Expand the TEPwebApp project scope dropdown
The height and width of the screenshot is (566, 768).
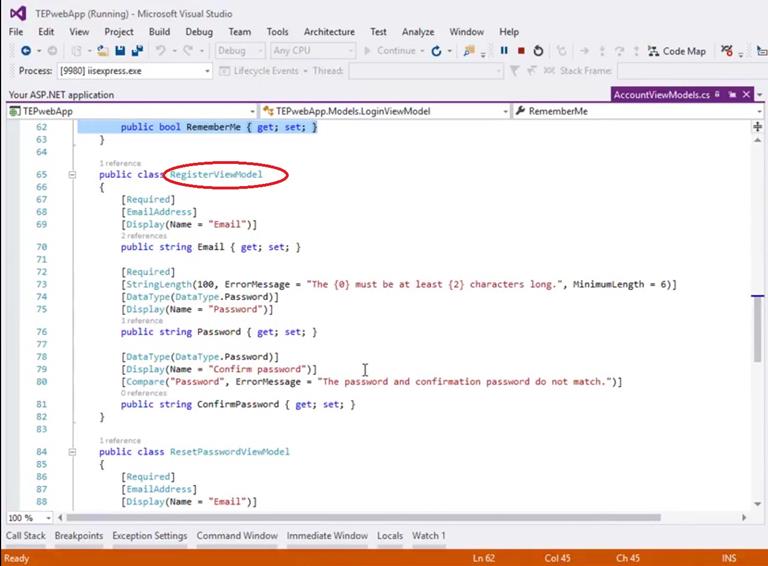tap(252, 111)
